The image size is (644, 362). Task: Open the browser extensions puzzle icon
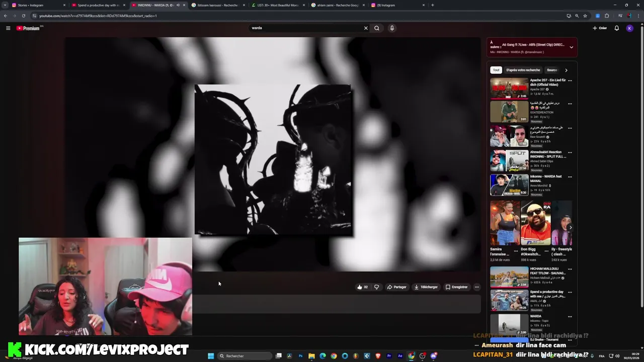(607, 16)
